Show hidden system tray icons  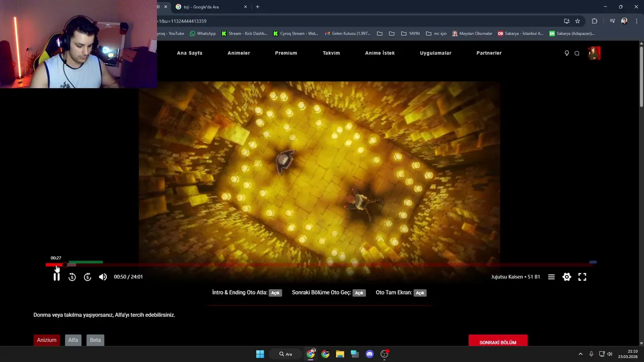point(580,354)
